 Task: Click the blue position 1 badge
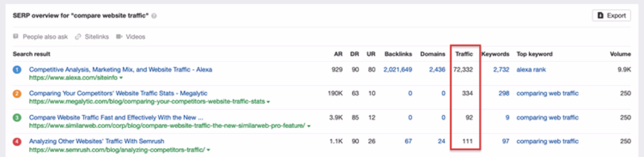click(17, 70)
